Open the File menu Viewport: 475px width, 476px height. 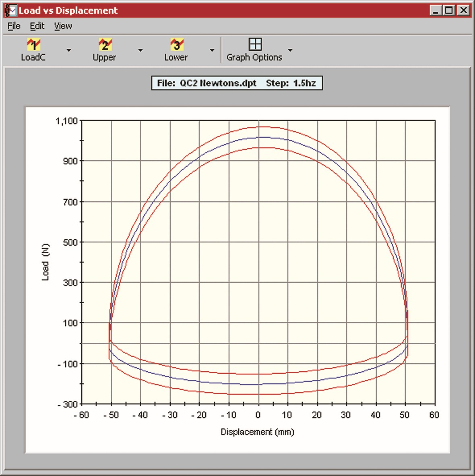[13, 26]
